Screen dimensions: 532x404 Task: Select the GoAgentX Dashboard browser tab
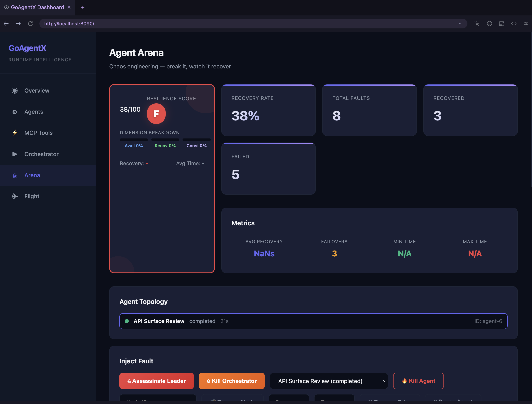pos(38,8)
